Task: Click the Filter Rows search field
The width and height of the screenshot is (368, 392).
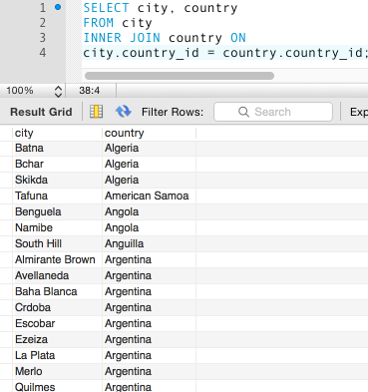Action: click(273, 112)
